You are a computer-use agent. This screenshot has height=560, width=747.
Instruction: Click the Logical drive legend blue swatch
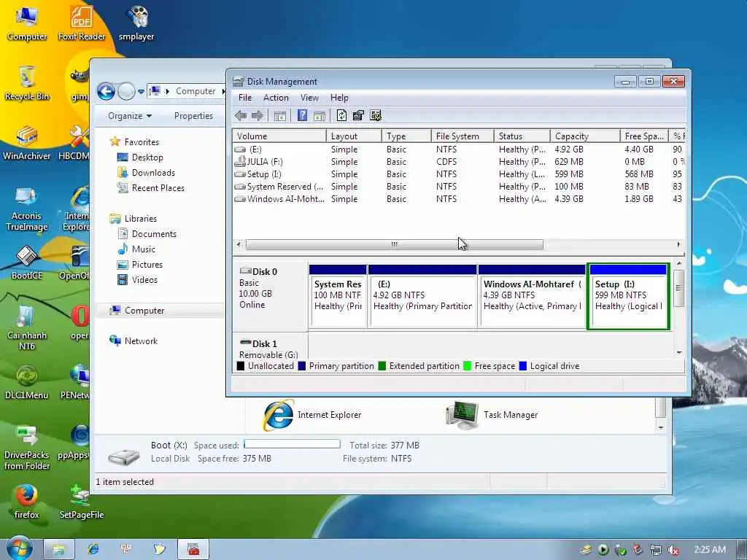tap(522, 366)
